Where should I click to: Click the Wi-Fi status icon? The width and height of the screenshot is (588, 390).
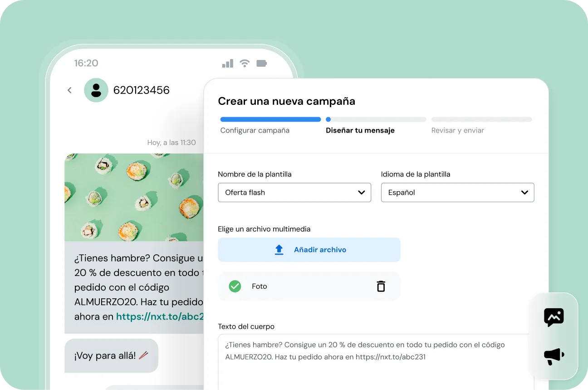point(245,63)
